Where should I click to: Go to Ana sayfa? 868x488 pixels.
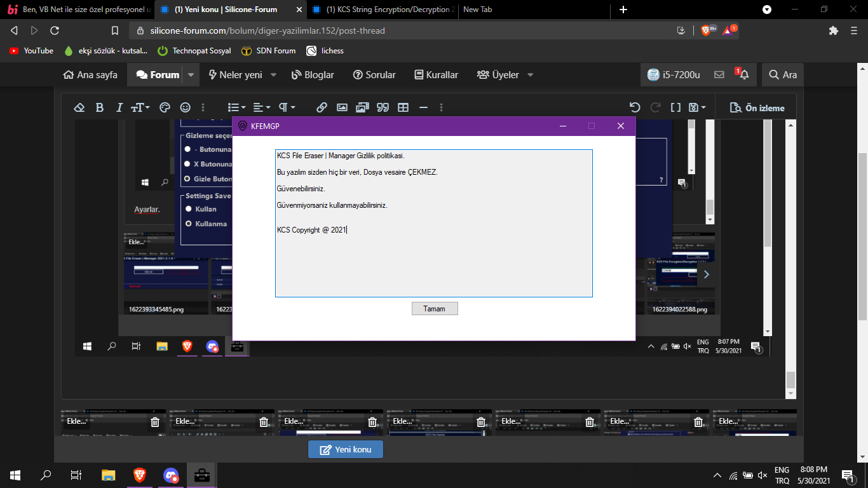tap(90, 75)
